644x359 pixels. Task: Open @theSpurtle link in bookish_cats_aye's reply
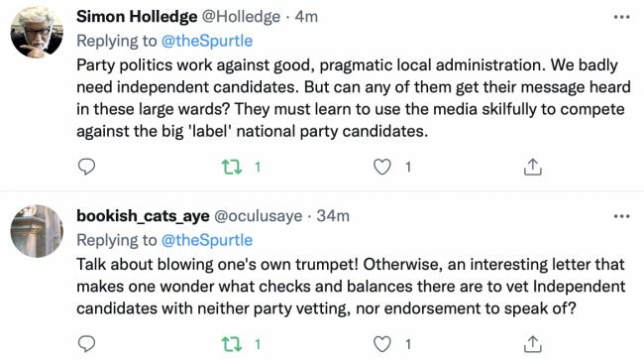[x=207, y=240]
